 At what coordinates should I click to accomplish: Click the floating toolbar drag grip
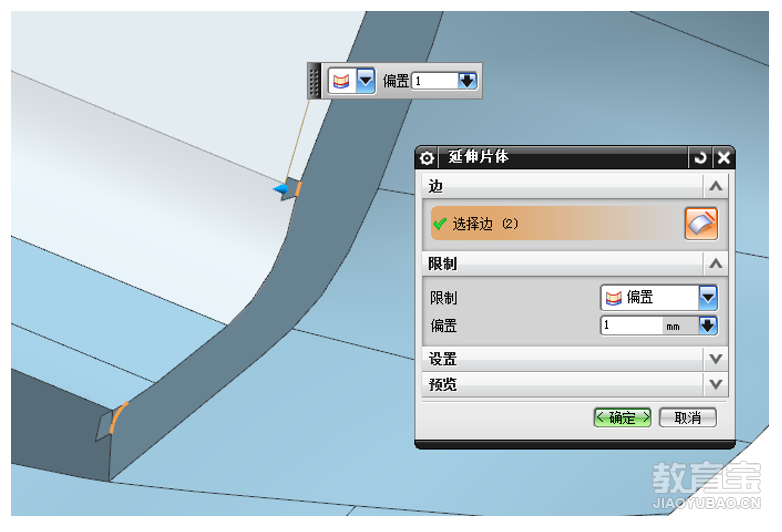pyautogui.click(x=314, y=81)
